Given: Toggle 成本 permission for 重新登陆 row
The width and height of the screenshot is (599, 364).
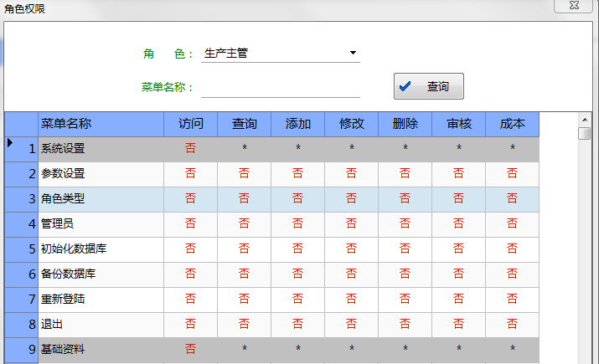Looking at the screenshot, I should 512,300.
